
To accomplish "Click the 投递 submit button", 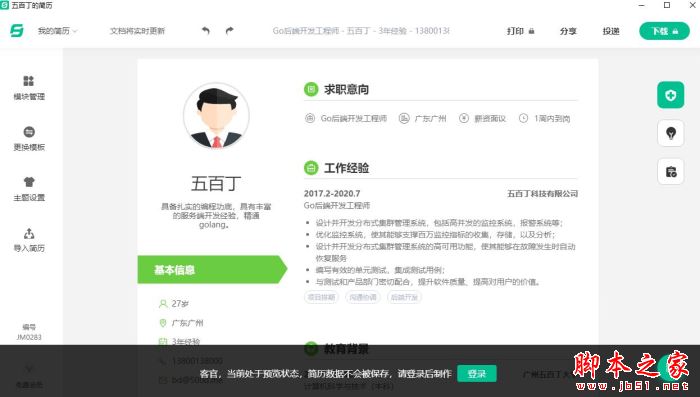I will point(611,31).
